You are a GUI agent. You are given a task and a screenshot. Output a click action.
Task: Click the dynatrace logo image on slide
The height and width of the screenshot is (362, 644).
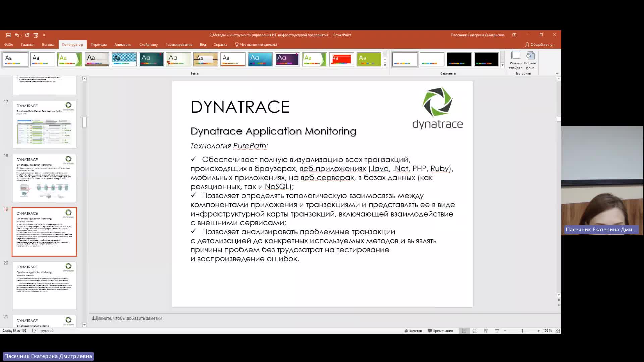tap(437, 108)
